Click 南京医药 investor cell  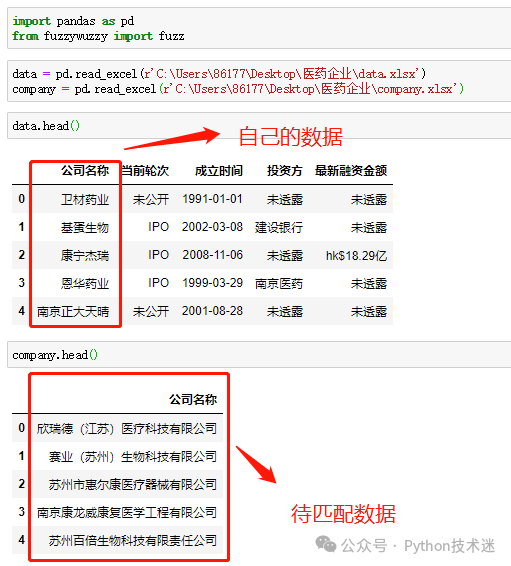pyautogui.click(x=279, y=283)
